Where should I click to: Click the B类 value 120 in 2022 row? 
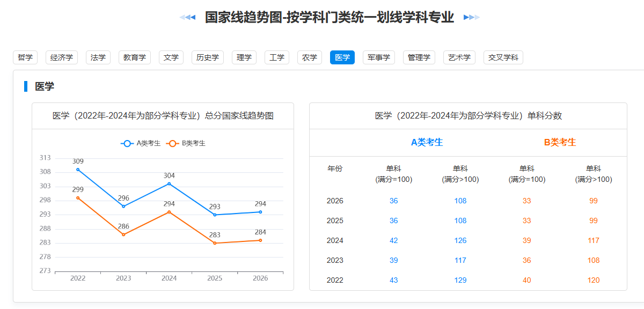pyautogui.click(x=594, y=280)
